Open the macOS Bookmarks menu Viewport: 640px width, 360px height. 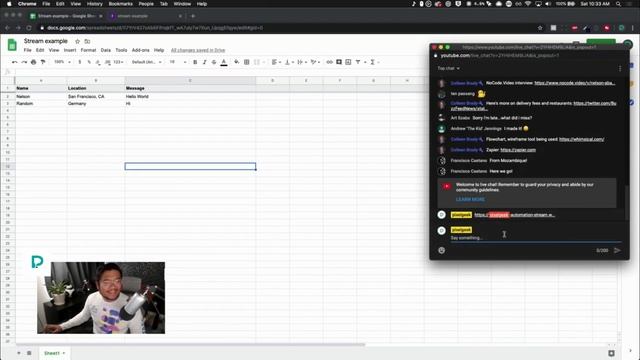pos(120,4)
